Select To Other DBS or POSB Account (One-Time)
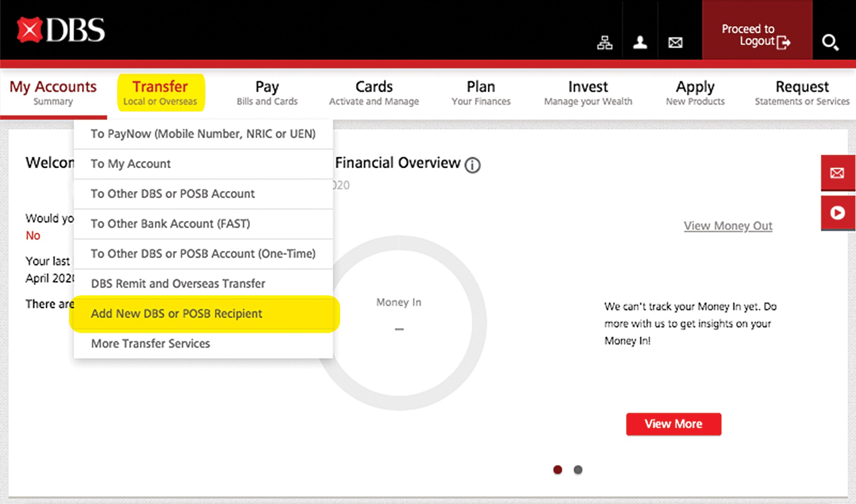This screenshot has width=856, height=504. tap(203, 254)
